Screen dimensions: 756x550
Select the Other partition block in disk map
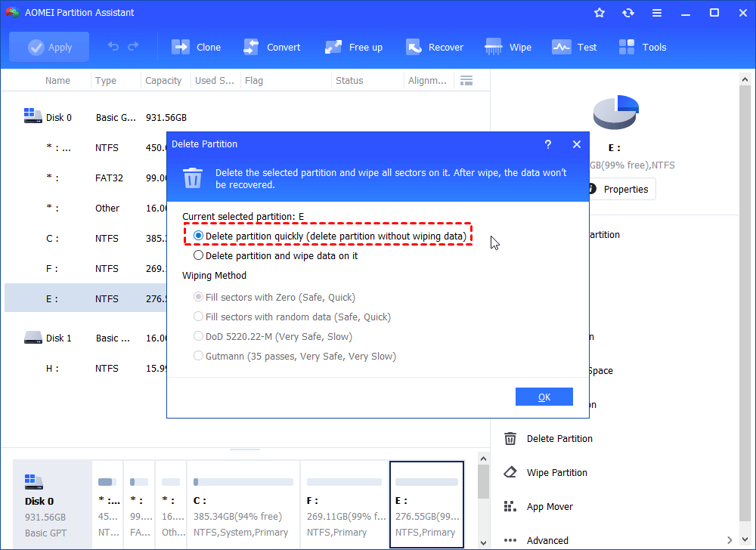pos(171,505)
